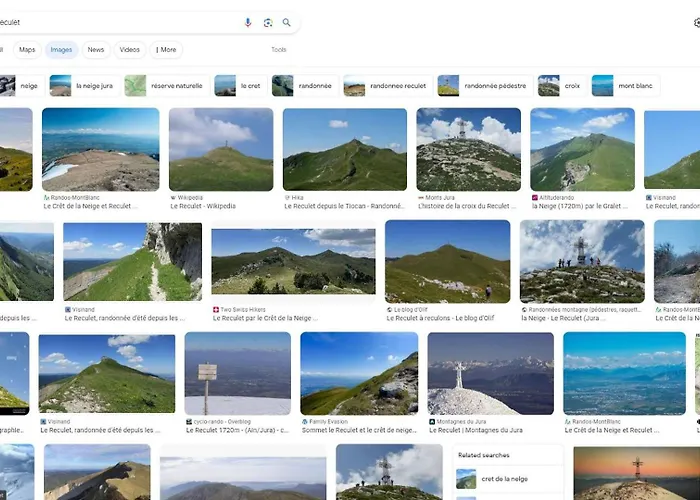
Task: Click the microphone voice search icon
Action: [x=248, y=22]
